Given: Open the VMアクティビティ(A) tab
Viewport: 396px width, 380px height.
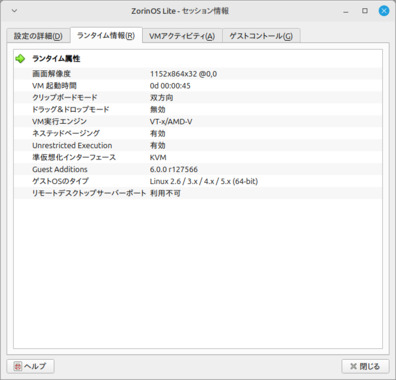Looking at the screenshot, I should pos(182,36).
